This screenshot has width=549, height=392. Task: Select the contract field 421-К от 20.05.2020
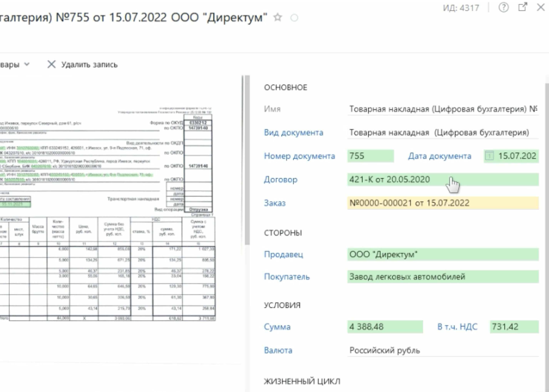(x=443, y=180)
